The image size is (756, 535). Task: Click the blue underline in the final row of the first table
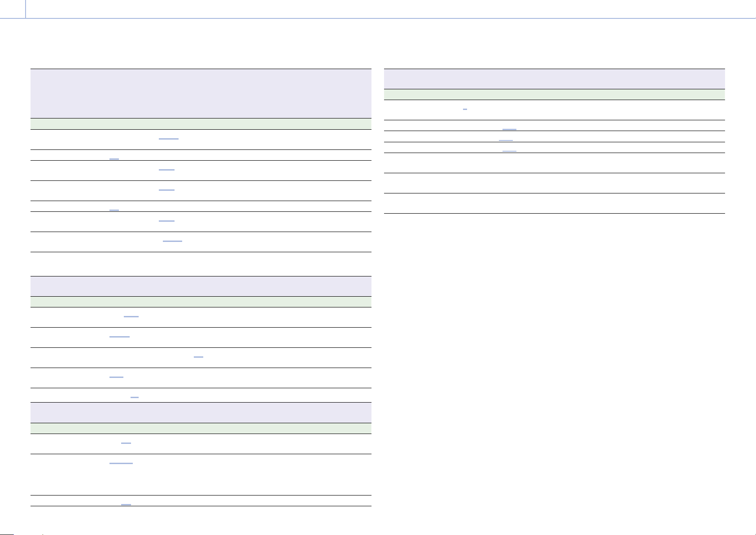pyautogui.click(x=172, y=241)
